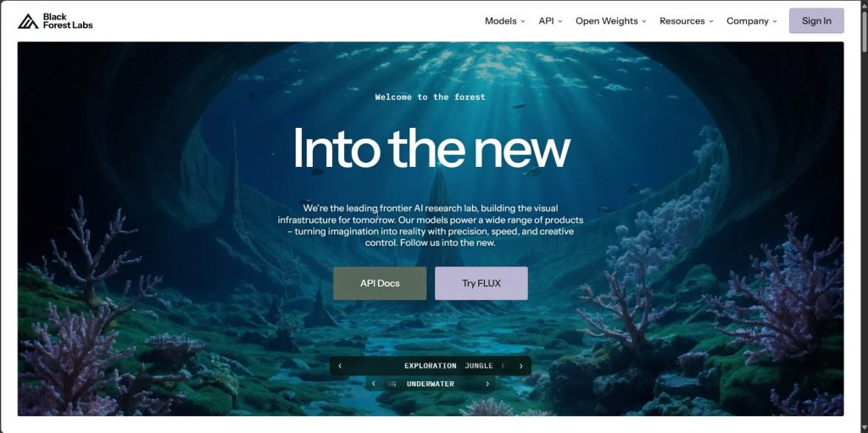Click the Into the new headline
868x433 pixels.
tap(431, 147)
